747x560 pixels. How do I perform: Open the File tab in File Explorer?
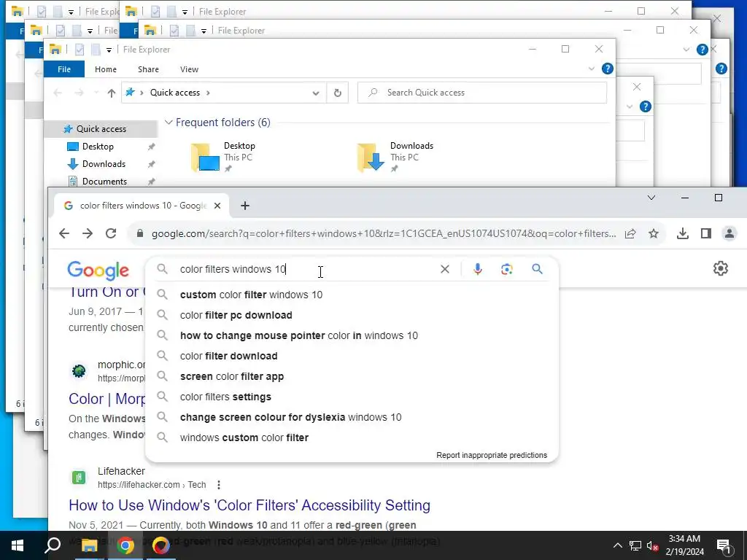64,69
